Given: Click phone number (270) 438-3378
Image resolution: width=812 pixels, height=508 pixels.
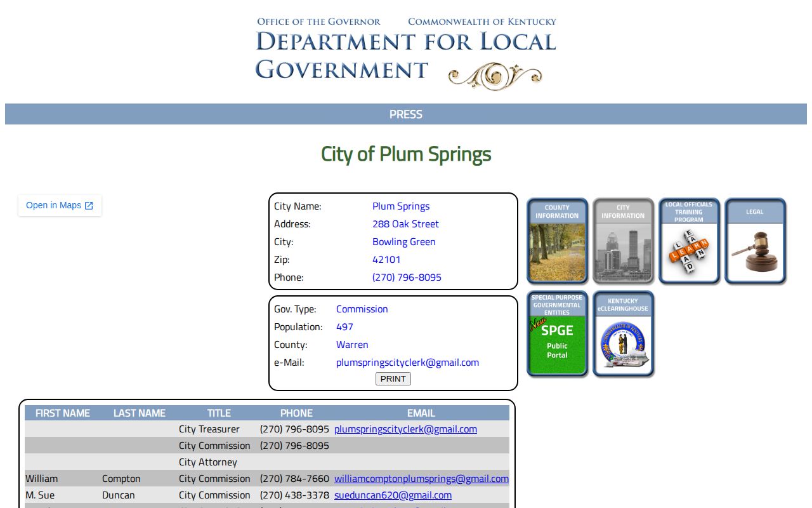Looking at the screenshot, I should point(294,495).
